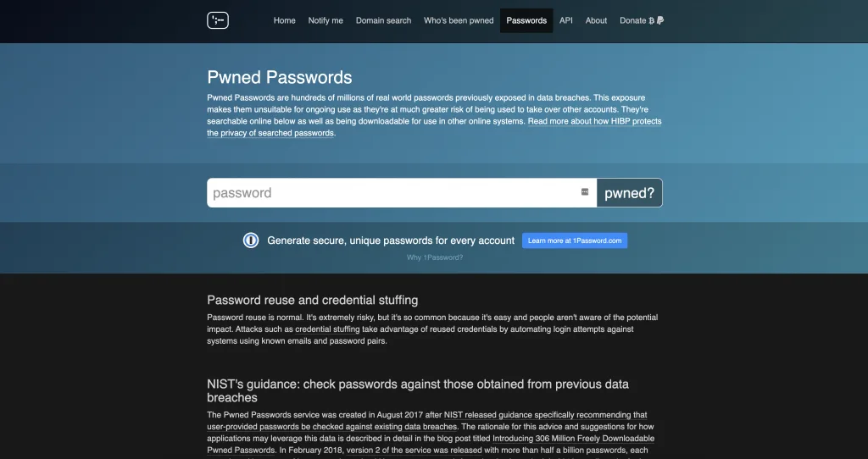Click the PayPal icon beside Donate
Screen dimensions: 868x459
click(x=659, y=20)
